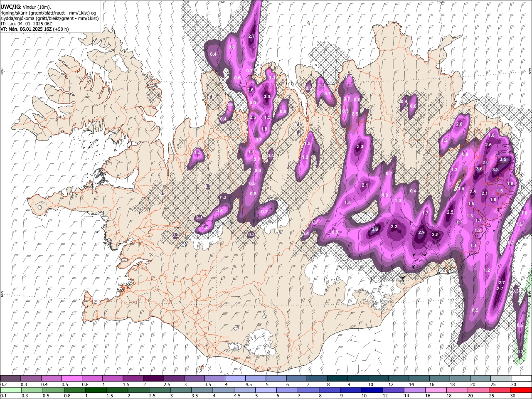Click valid time 'VT: Mán. 06.01.2025 16Z (+58 h)'
Image resolution: width=532 pixels, height=399 pixels.
point(34,29)
